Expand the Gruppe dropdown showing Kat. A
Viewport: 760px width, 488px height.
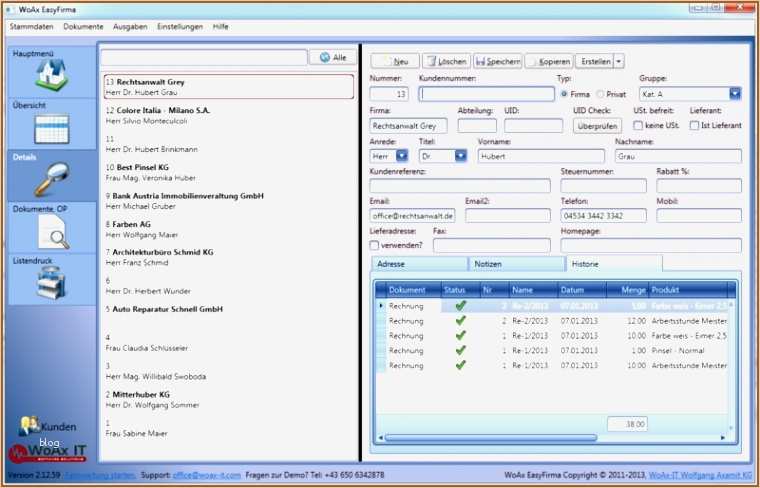[x=735, y=94]
